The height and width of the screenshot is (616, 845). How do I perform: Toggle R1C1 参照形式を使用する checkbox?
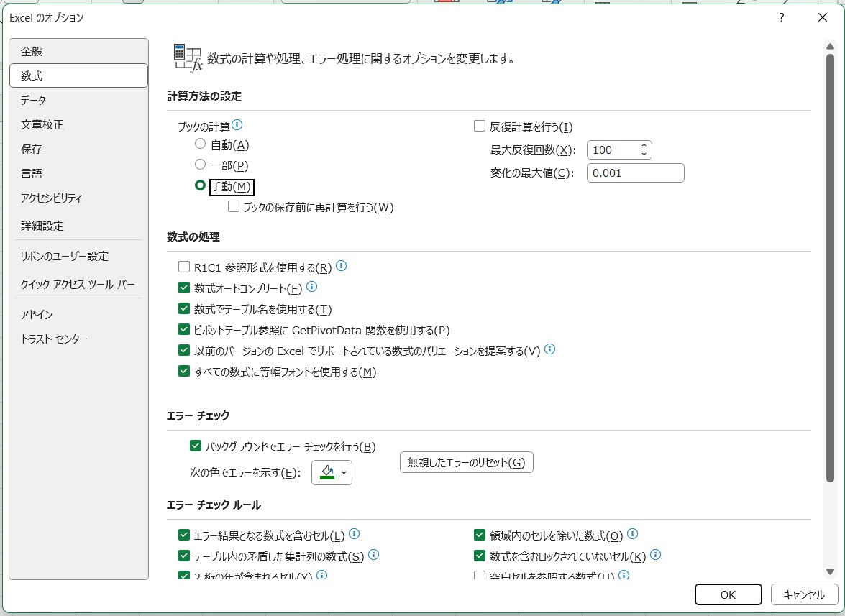click(184, 267)
